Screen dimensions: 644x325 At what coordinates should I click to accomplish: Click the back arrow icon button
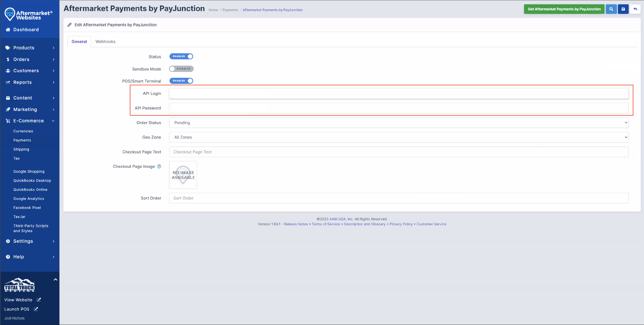click(x=635, y=9)
